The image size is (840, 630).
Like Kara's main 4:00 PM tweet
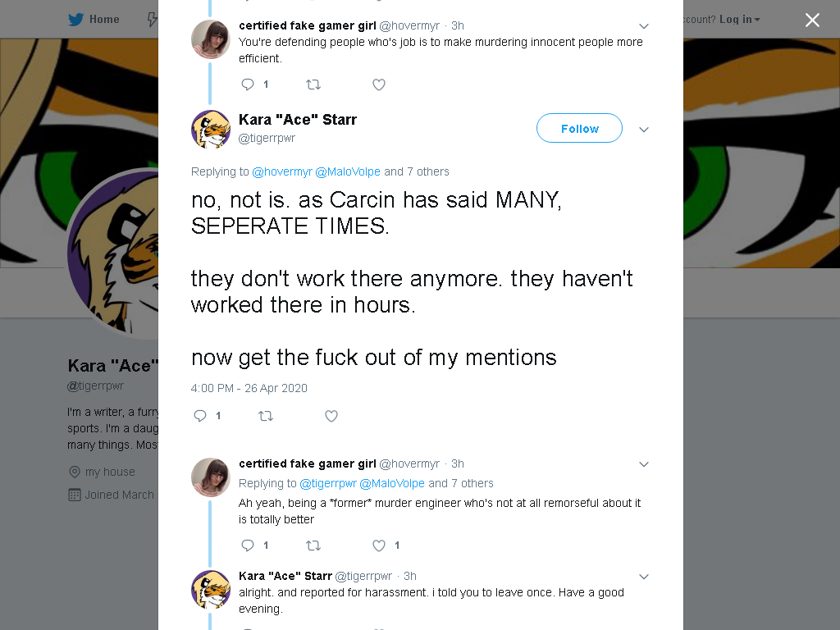(331, 416)
